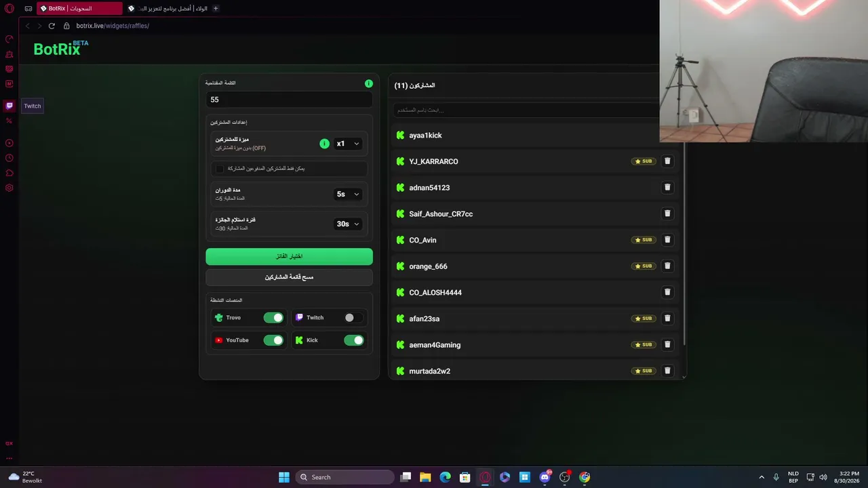
Task: Delete Saif_Ashour_CR7cc from the participants list
Action: 667,213
